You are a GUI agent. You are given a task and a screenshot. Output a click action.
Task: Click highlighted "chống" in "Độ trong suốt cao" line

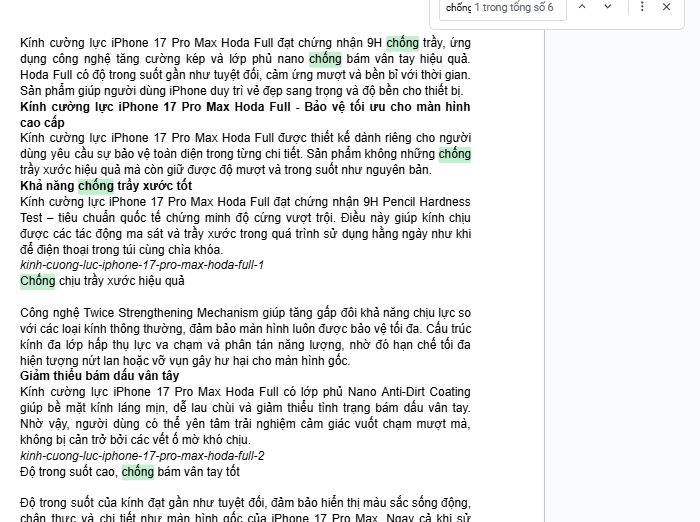coord(138,472)
